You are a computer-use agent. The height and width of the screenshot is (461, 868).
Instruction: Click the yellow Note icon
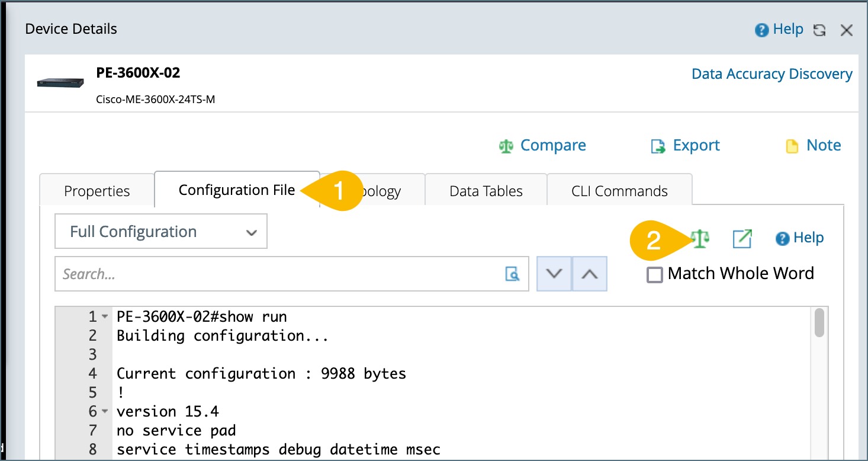[x=792, y=146]
